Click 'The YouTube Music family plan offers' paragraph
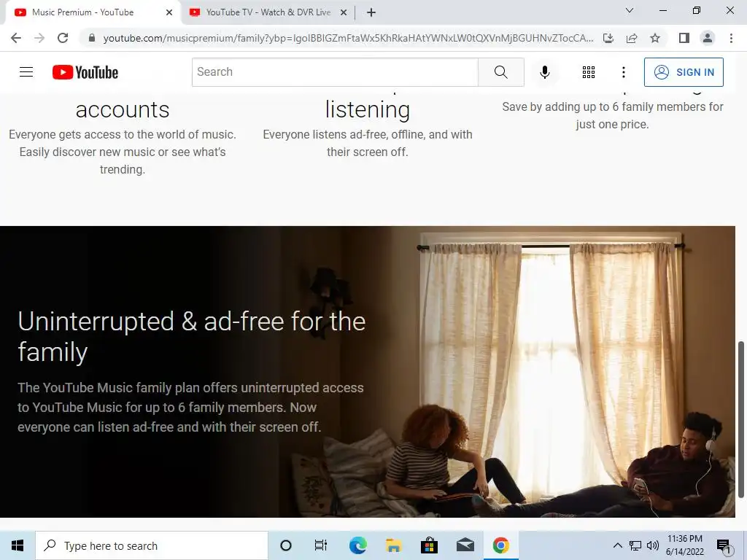The width and height of the screenshot is (747, 560). 190,407
